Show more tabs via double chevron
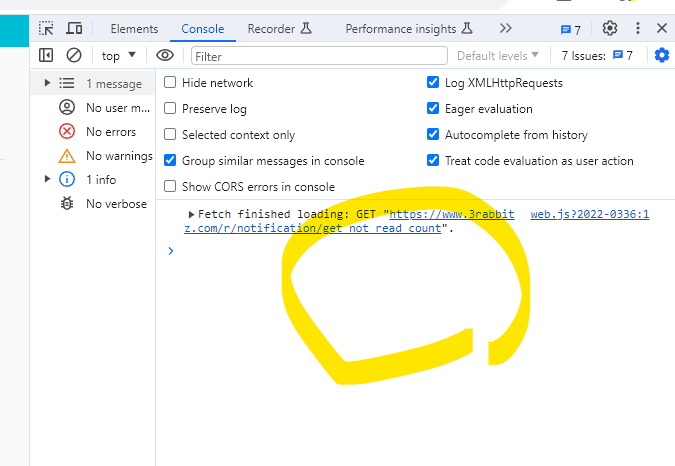The image size is (675, 466). [505, 28]
